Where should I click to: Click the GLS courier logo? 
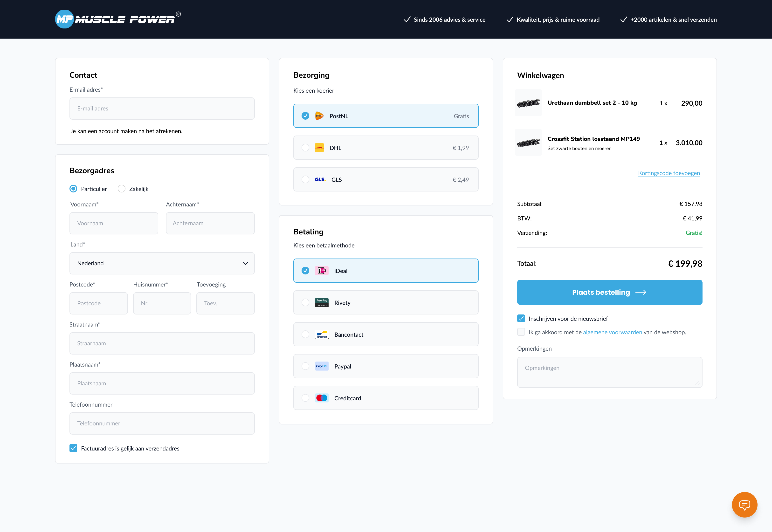320,179
